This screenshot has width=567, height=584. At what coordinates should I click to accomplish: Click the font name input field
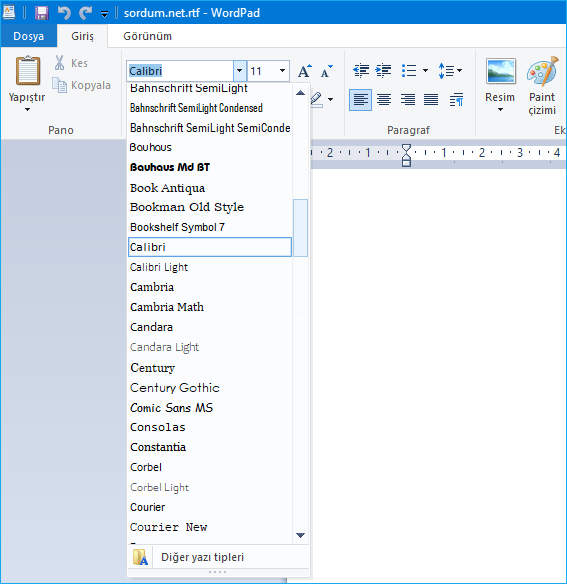click(180, 71)
